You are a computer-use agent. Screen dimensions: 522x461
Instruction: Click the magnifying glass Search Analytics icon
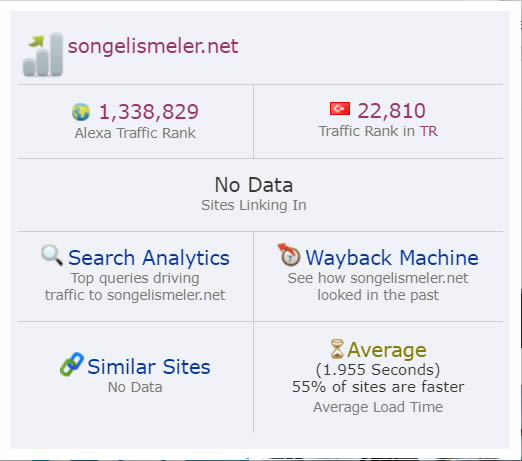coord(52,255)
